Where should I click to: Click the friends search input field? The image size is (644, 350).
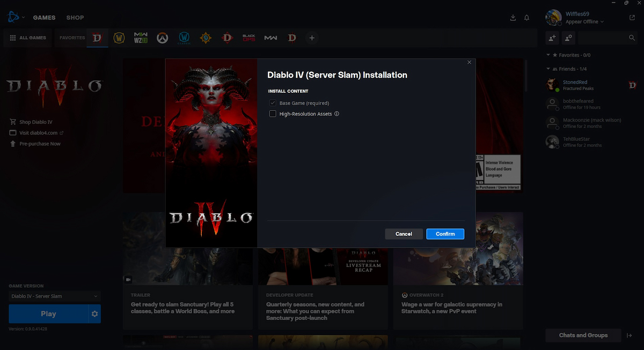tap(601, 38)
